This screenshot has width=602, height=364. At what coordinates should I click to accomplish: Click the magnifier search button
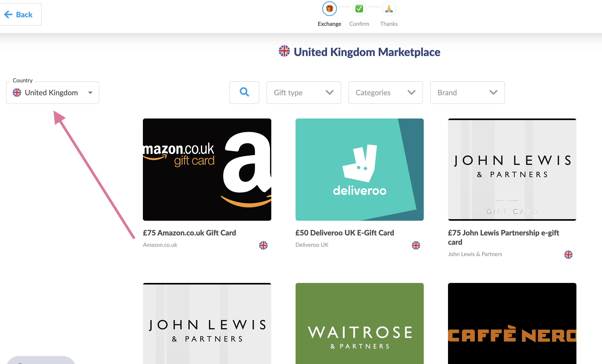[x=244, y=92]
